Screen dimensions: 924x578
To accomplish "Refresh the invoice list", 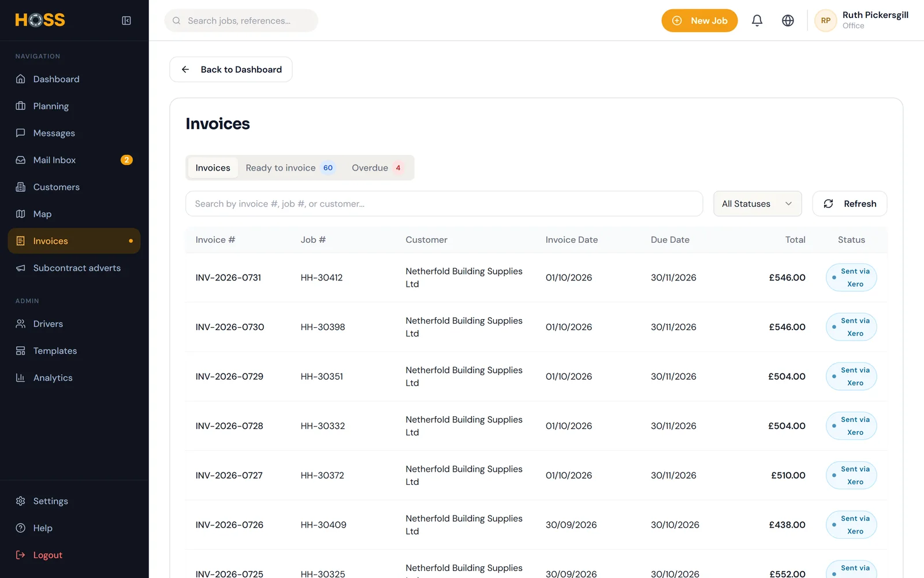I will pos(850,204).
